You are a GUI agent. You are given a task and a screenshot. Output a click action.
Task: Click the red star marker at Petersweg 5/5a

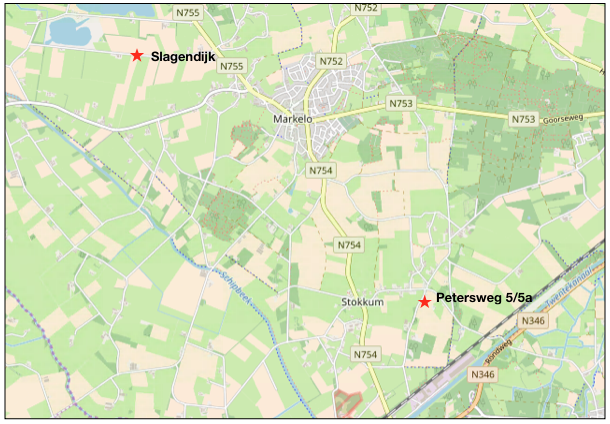point(424,301)
